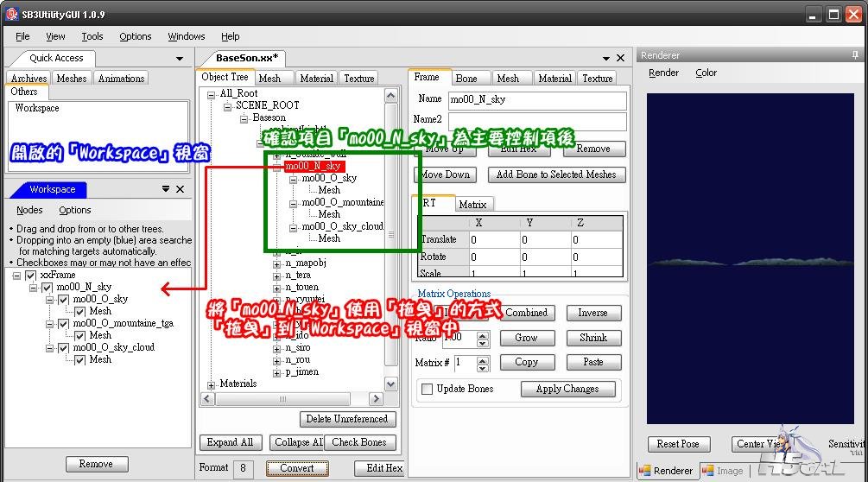Screen dimensions: 868x482
Task: Click the SB3UtilityGUI app icon in title bar
Action: click(x=12, y=14)
